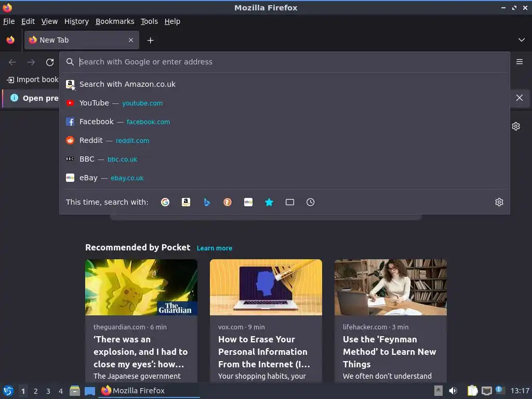Search this time with Bing icon

point(207,202)
